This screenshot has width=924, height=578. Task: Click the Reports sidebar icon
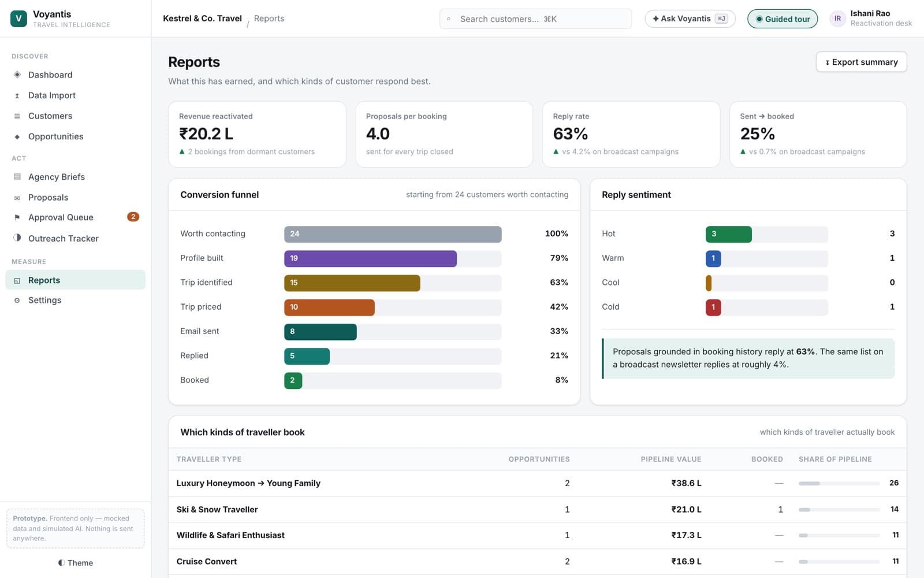17,280
